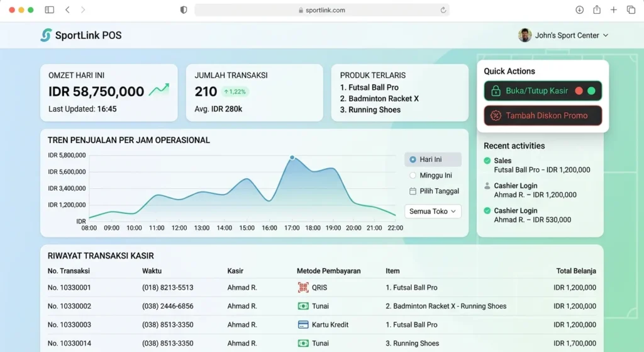Image resolution: width=644 pixels, height=352 pixels.
Task: Select the Hari Ini radio option
Action: pos(433,159)
